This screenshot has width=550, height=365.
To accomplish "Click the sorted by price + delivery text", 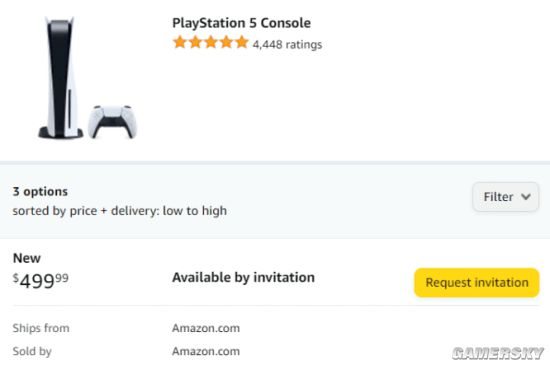I will [x=120, y=211].
